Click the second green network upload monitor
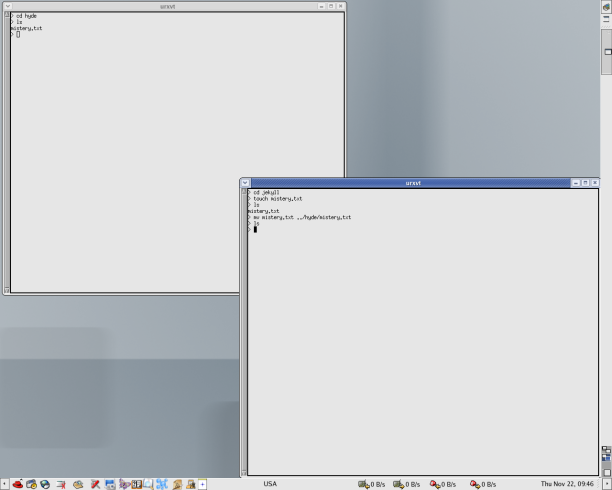The image size is (612, 490). (406, 484)
